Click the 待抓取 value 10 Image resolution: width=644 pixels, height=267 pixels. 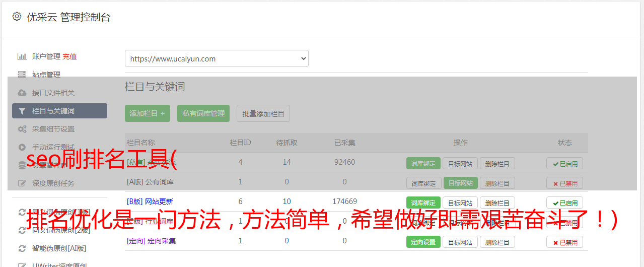click(287, 202)
